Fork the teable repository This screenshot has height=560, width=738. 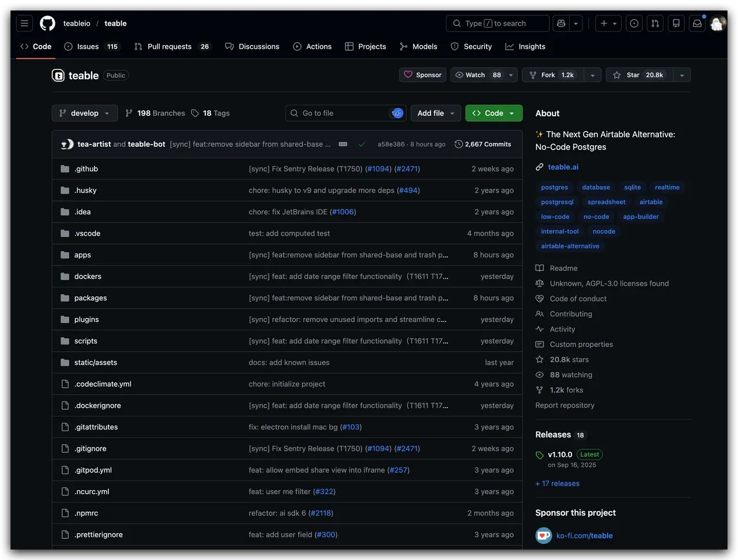click(x=553, y=75)
